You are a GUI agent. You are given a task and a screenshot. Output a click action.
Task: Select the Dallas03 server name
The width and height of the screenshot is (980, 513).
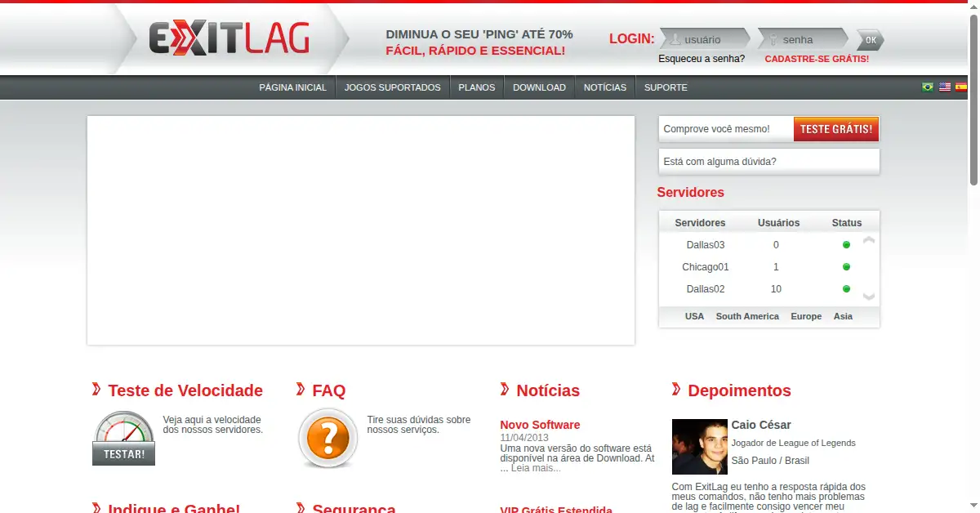tap(706, 245)
